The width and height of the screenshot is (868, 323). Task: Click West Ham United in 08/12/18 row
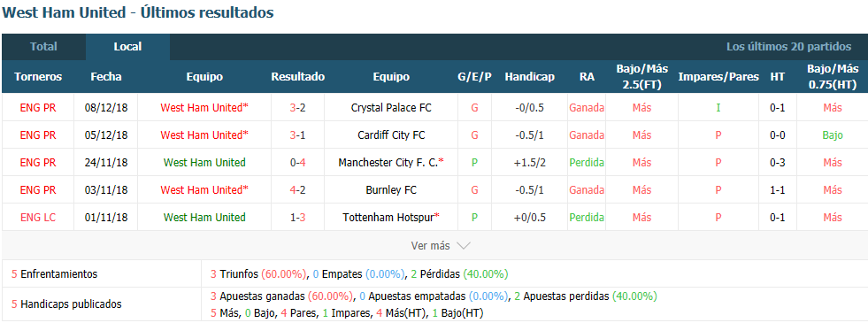tap(204, 107)
